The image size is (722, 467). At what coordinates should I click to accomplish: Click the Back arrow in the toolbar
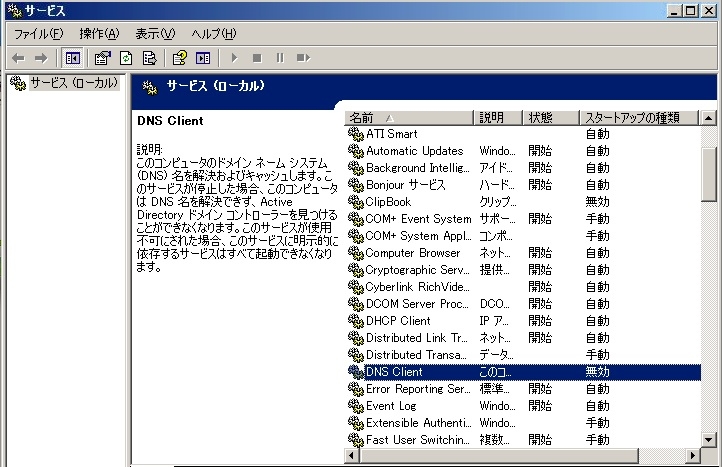(18, 59)
